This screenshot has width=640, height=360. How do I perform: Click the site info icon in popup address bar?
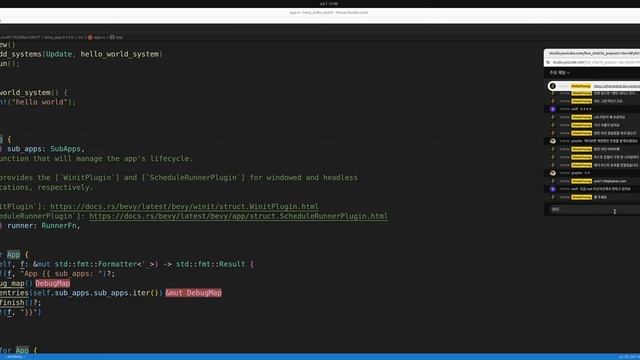tap(548, 62)
